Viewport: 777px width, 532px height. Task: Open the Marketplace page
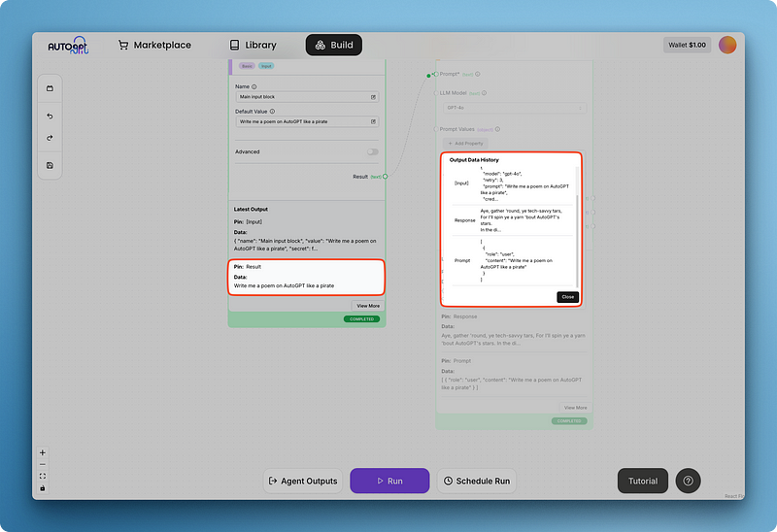[154, 45]
